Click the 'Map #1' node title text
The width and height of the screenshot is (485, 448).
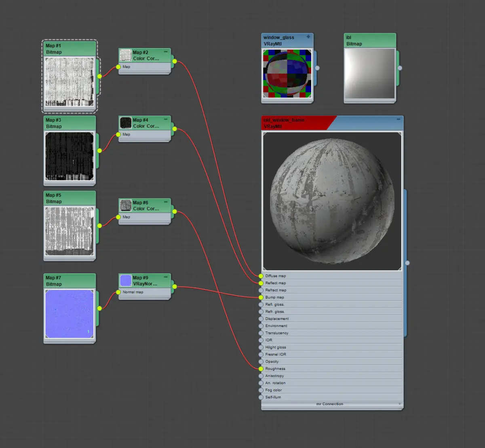click(x=53, y=46)
